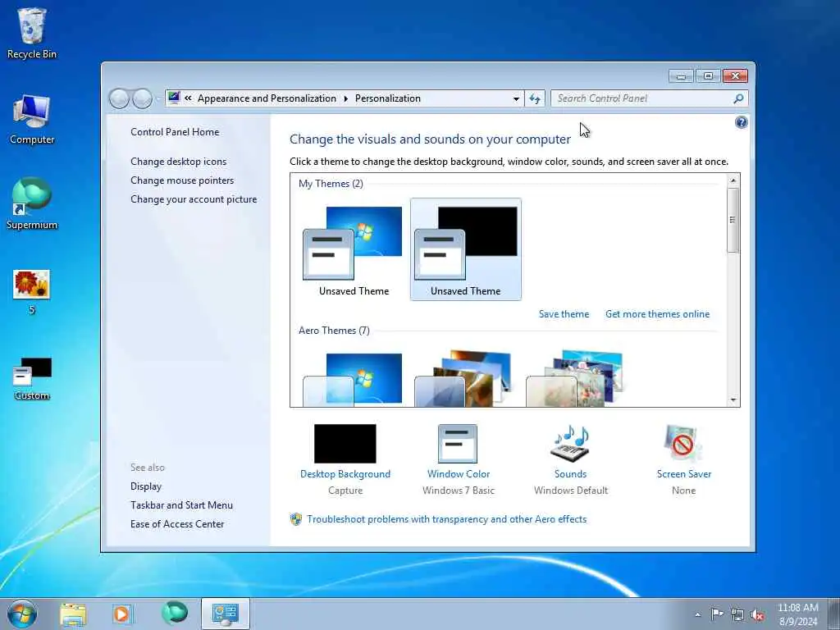Click the Show desktop button
This screenshot has height=630, width=840.
pos(834,614)
